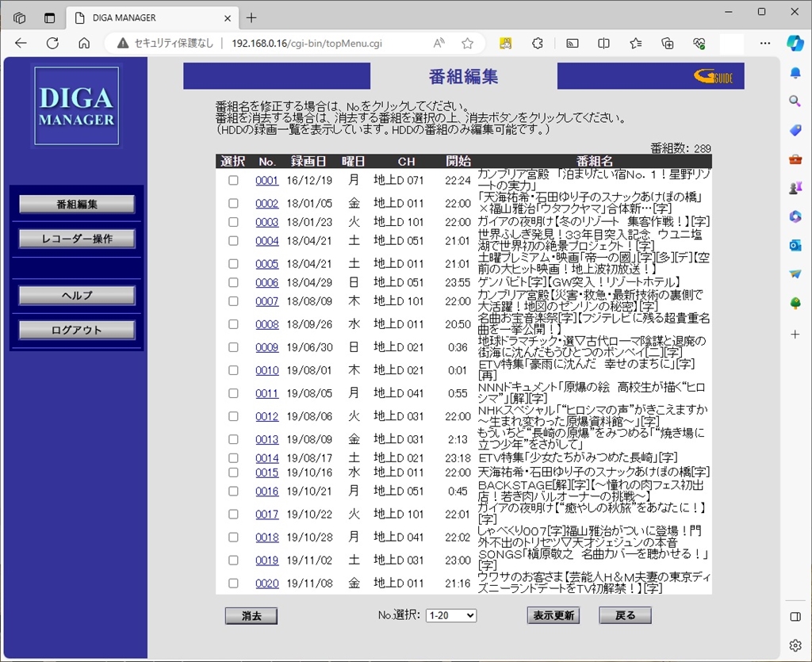Click the security warning icon in the address bar

pyautogui.click(x=123, y=44)
